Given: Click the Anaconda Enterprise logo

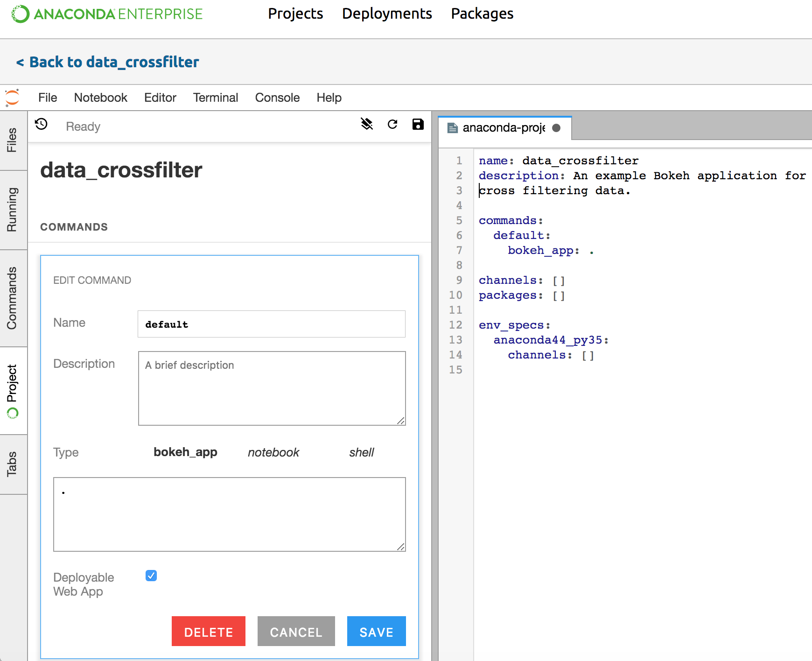Looking at the screenshot, I should click(107, 14).
